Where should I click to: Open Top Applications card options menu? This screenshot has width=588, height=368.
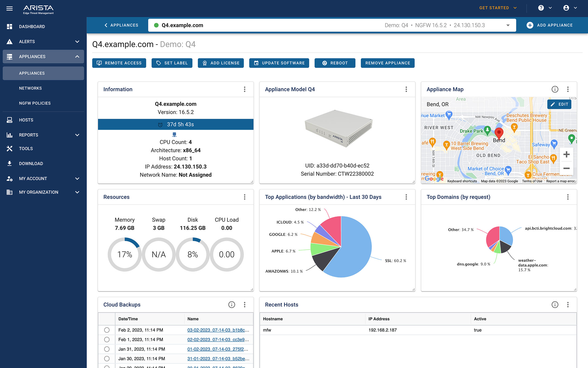coord(406,197)
